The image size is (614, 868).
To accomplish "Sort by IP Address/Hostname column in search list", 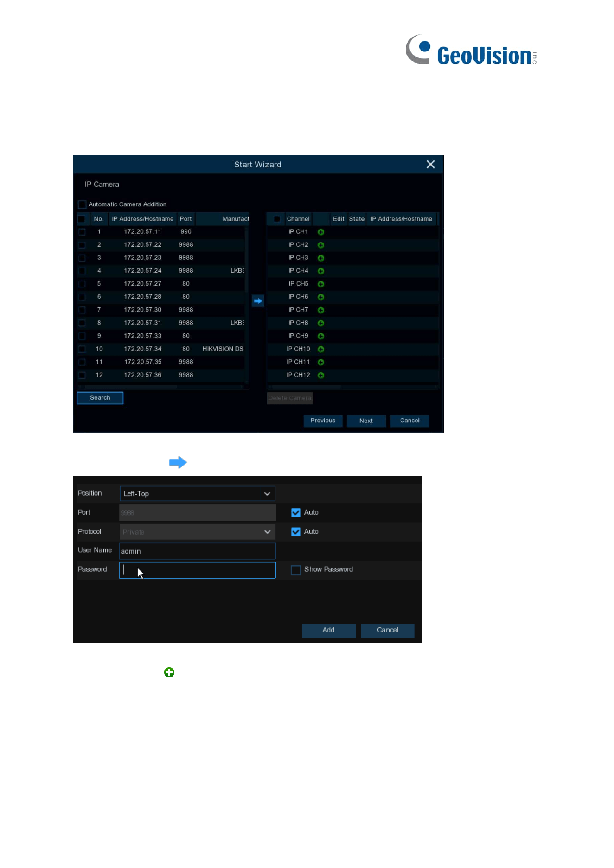I will click(142, 219).
